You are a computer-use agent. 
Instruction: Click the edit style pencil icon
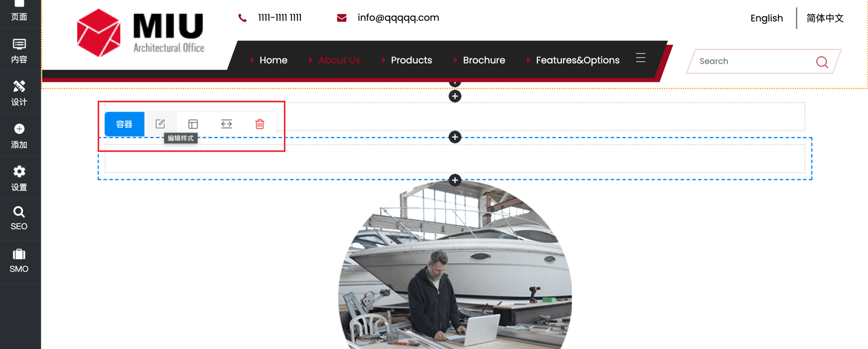tap(160, 124)
